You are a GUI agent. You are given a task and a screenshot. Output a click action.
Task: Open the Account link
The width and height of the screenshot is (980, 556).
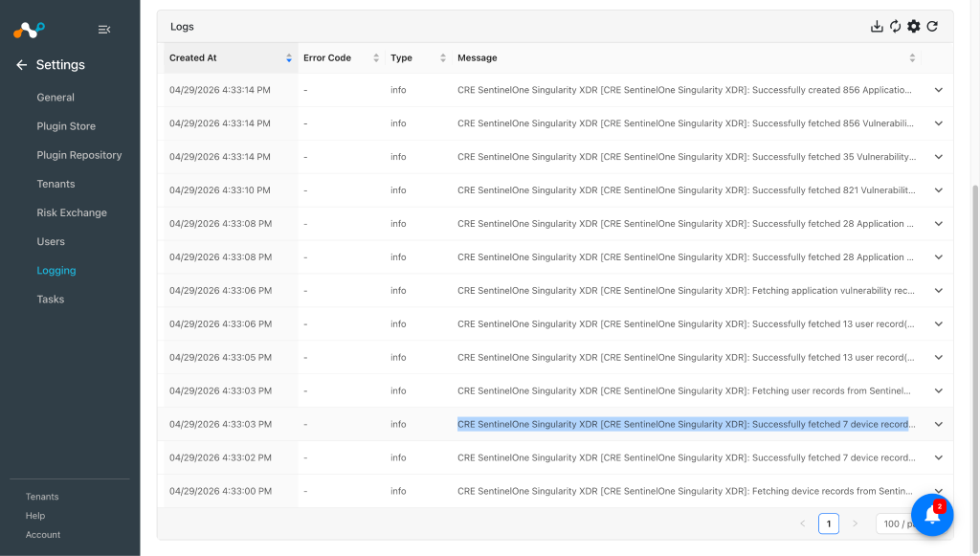point(43,535)
